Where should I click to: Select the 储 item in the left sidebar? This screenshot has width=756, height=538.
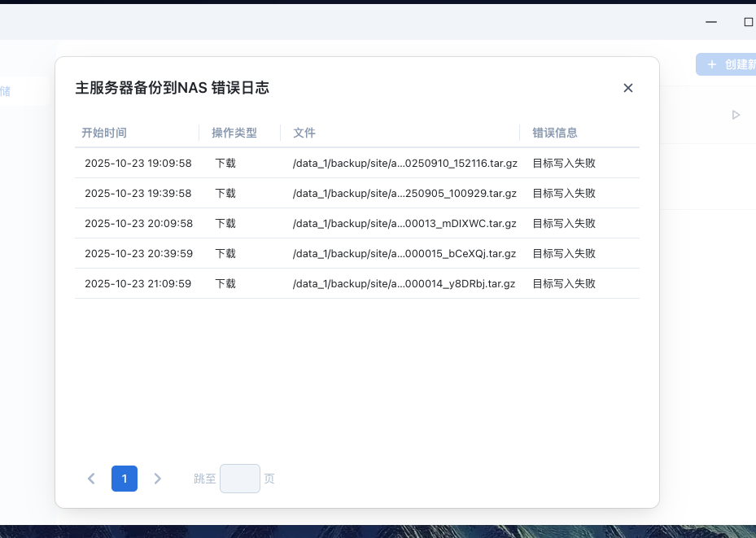coord(6,91)
